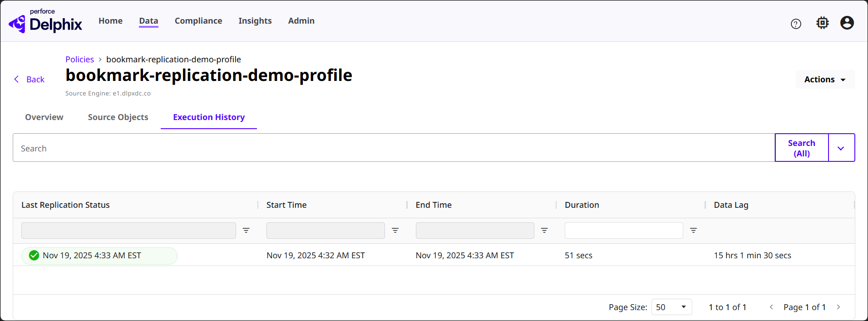The width and height of the screenshot is (868, 321).
Task: Open the Page Size 50 dropdown
Action: 671,307
